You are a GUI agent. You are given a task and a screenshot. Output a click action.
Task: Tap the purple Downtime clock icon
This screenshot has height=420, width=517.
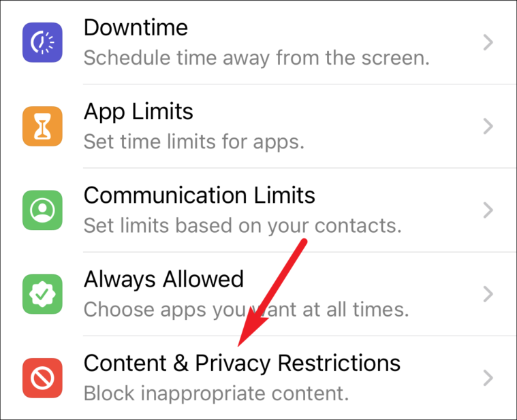pos(42,42)
